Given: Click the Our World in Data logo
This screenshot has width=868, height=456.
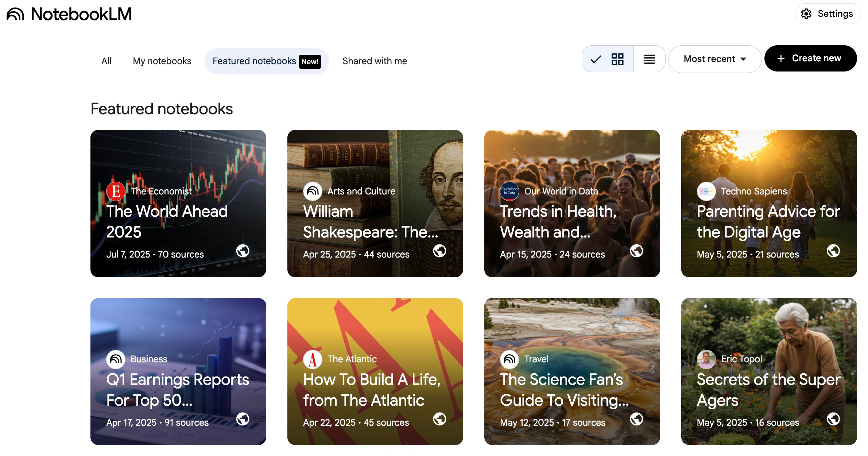Looking at the screenshot, I should pos(509,191).
